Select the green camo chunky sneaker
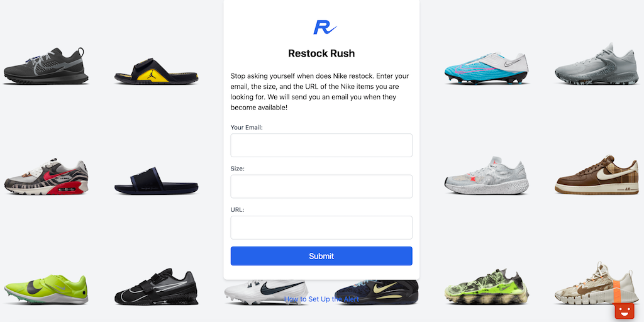This screenshot has height=322, width=644. (486, 287)
